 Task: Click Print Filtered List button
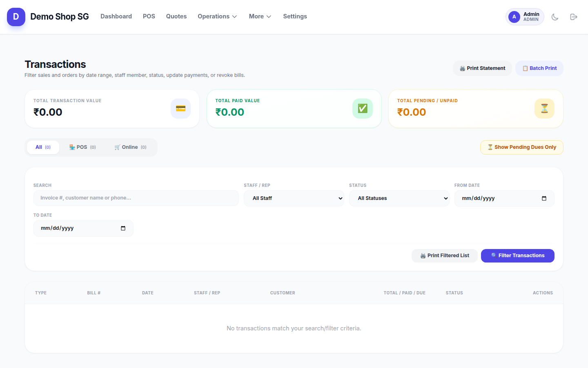coord(445,256)
